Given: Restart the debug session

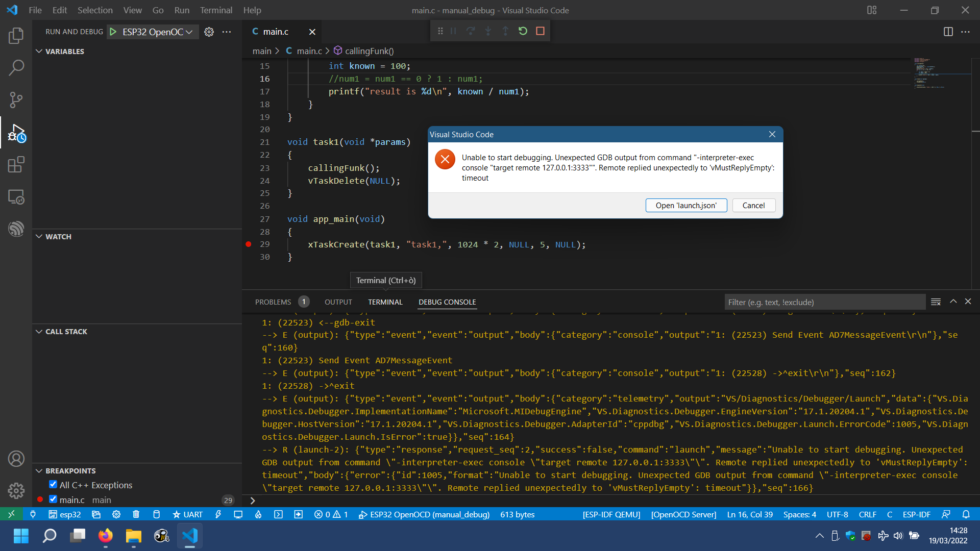Looking at the screenshot, I should pyautogui.click(x=523, y=31).
